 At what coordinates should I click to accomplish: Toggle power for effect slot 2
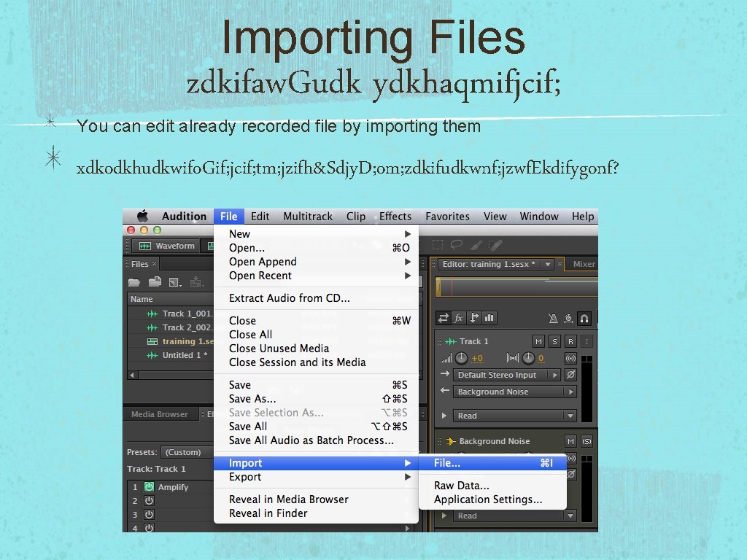coord(149,500)
